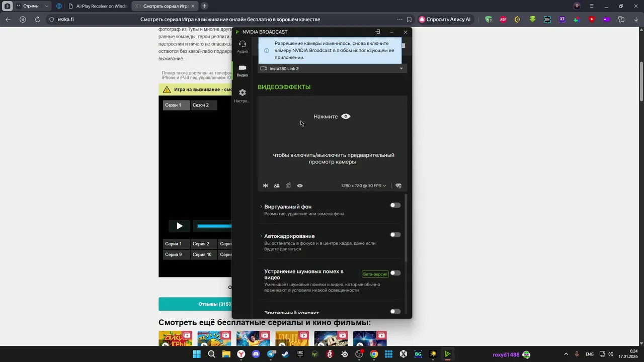Open the Windows Start menu
Screen dimensions: 644x362
[197, 354]
